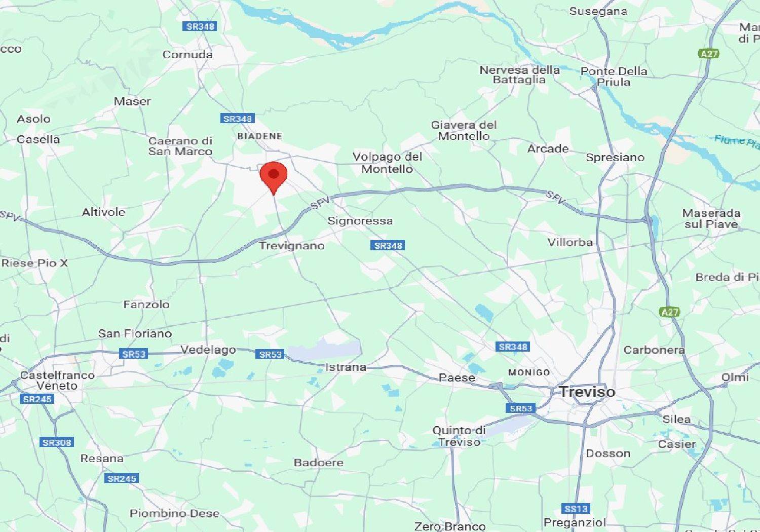The image size is (760, 532).
Task: Click the Castelfranco Veneto label
Action: coord(57,381)
